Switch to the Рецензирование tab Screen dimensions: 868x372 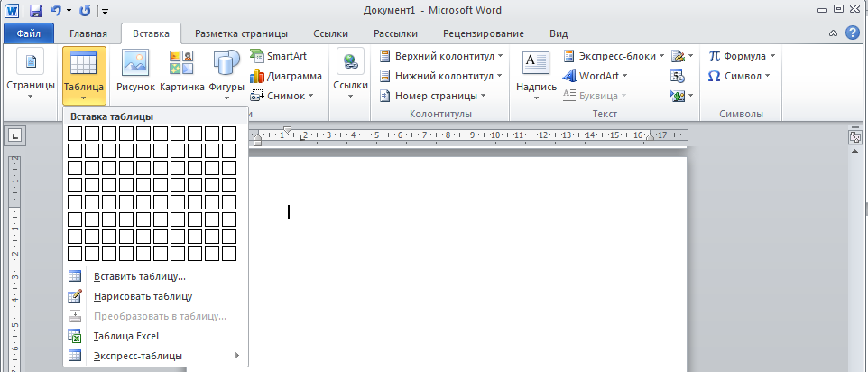coord(484,33)
